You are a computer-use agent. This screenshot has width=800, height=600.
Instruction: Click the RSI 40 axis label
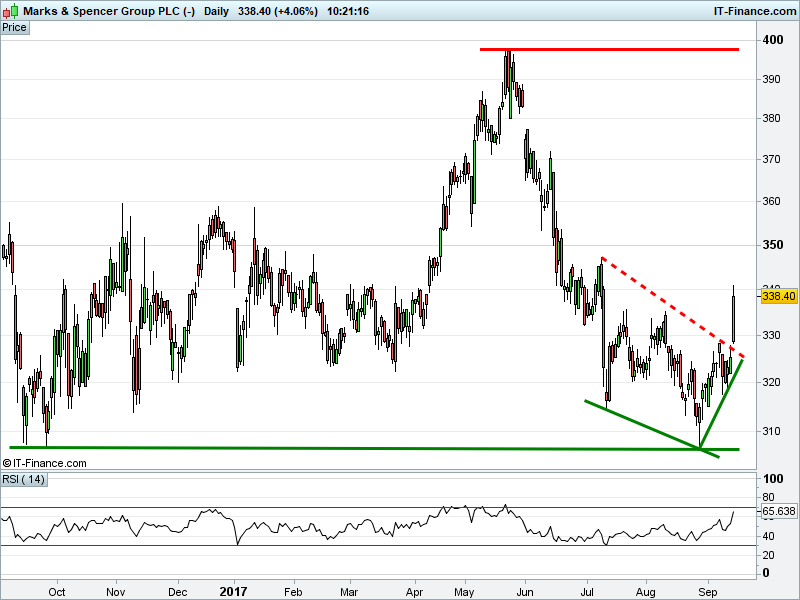pyautogui.click(x=768, y=536)
